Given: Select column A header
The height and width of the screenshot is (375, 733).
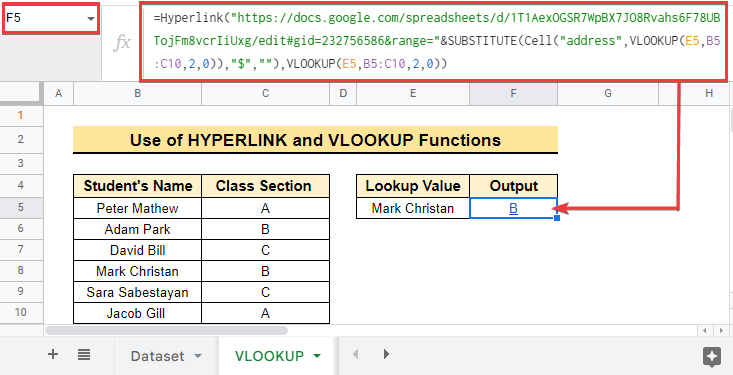Looking at the screenshot, I should point(58,94).
